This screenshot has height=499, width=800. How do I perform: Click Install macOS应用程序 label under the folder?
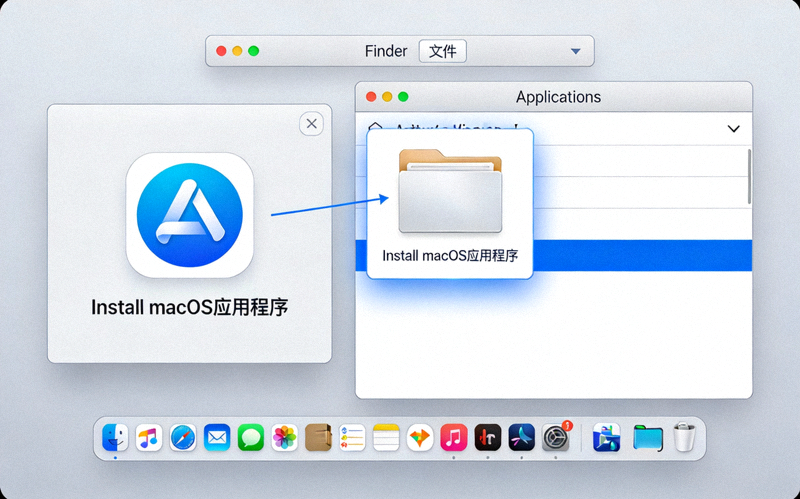pyautogui.click(x=450, y=255)
